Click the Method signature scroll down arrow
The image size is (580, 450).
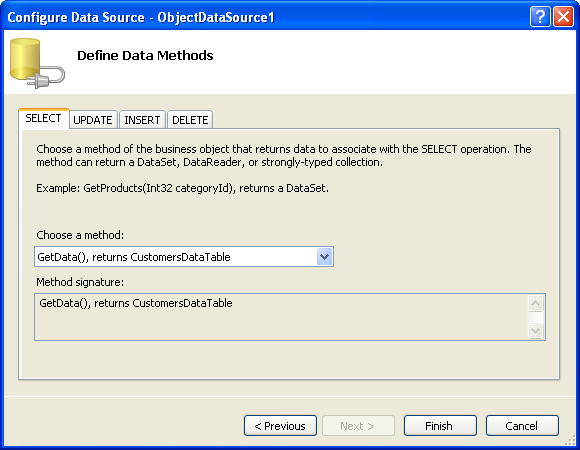[535, 330]
